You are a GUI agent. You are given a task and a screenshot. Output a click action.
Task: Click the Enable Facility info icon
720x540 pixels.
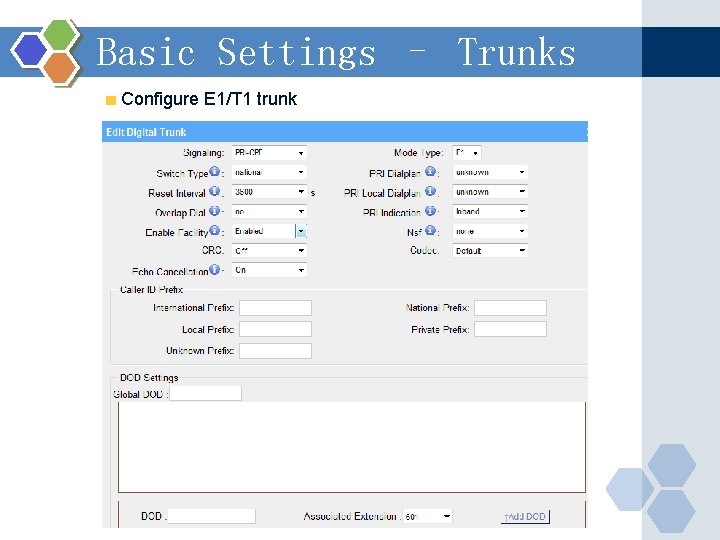pyautogui.click(x=214, y=231)
